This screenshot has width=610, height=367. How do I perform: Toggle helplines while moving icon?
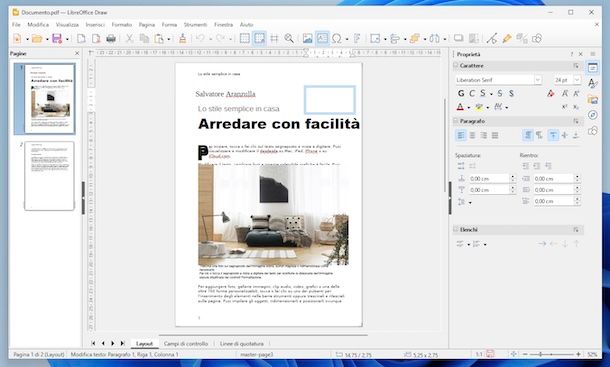(x=274, y=39)
